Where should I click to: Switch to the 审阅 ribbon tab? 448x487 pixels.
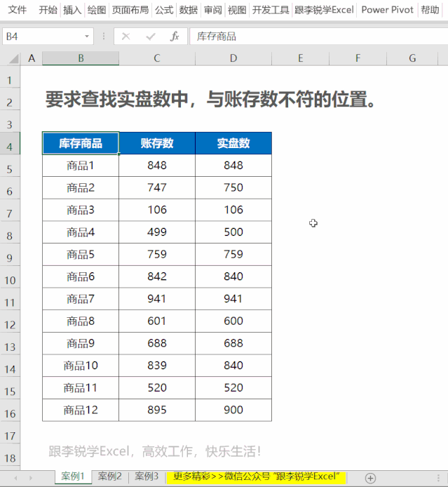(x=213, y=10)
